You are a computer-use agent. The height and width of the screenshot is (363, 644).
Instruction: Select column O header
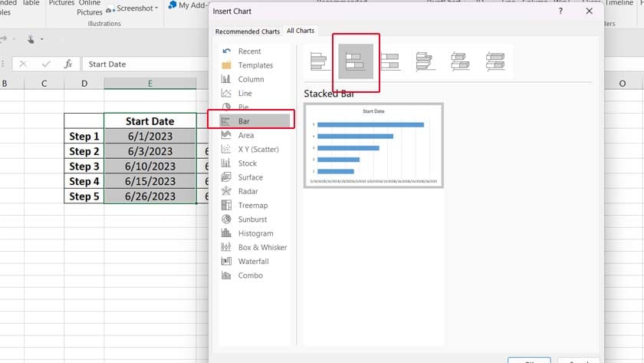[x=623, y=84]
